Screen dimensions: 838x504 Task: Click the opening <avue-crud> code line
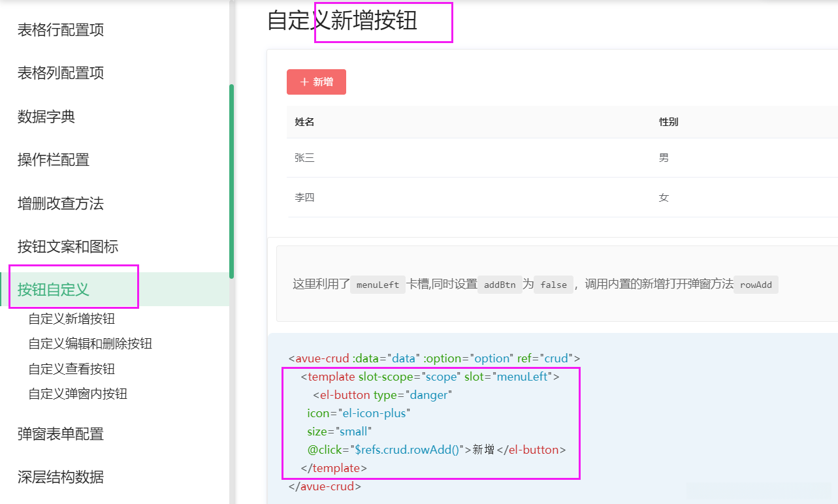[x=434, y=358]
